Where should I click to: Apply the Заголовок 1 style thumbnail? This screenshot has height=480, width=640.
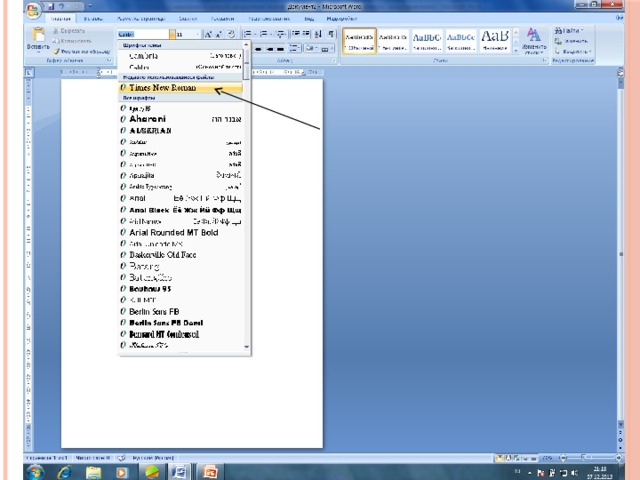pyautogui.click(x=427, y=41)
